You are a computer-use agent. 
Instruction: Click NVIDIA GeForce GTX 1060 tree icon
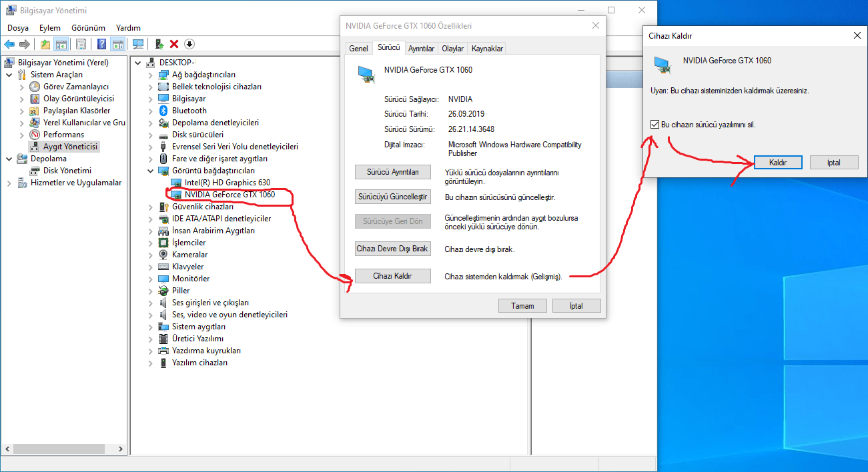(176, 195)
